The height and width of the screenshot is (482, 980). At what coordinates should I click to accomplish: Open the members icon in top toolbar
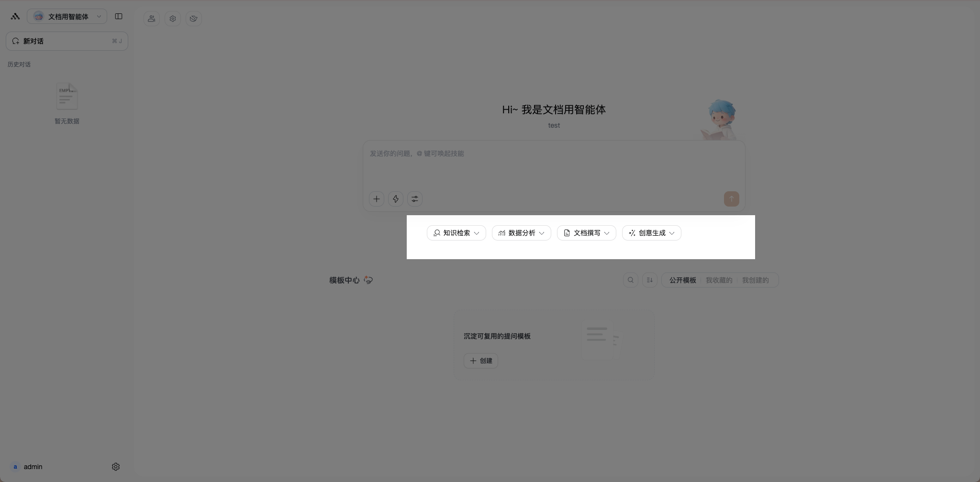[152, 19]
